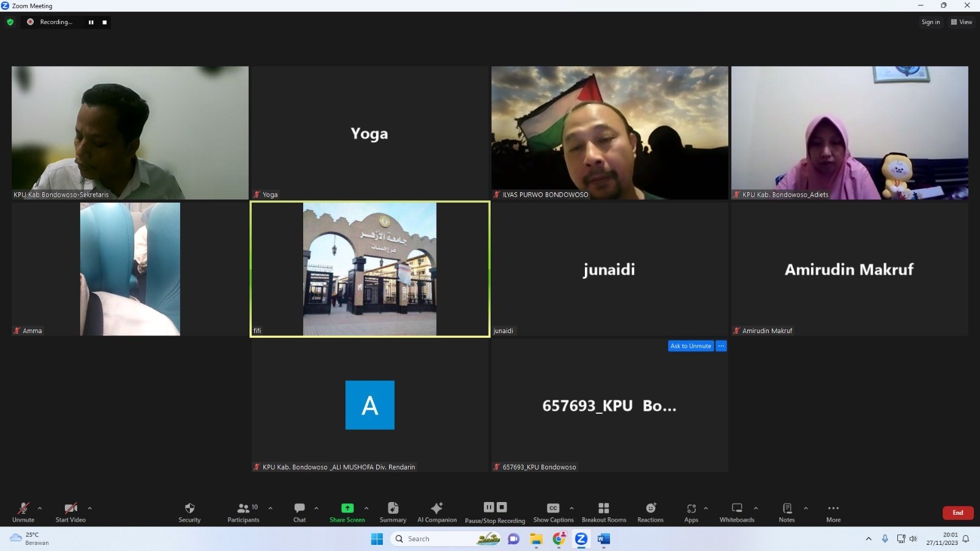This screenshot has height=551, width=980.
Task: Unmute the microphone
Action: click(x=23, y=512)
